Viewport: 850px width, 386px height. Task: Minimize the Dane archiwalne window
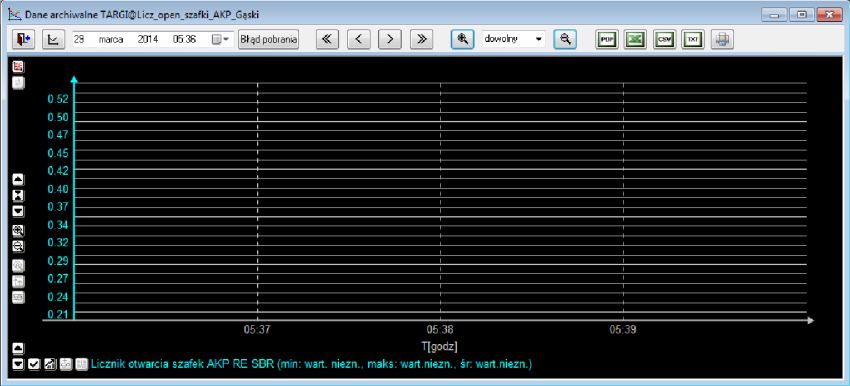(774, 15)
